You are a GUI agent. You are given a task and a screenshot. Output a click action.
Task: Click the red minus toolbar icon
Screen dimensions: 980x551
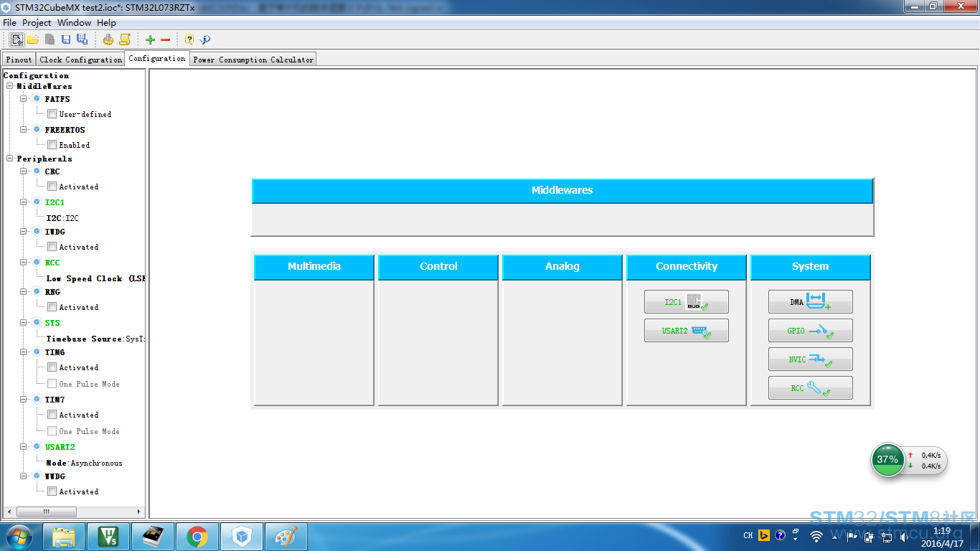(x=166, y=40)
